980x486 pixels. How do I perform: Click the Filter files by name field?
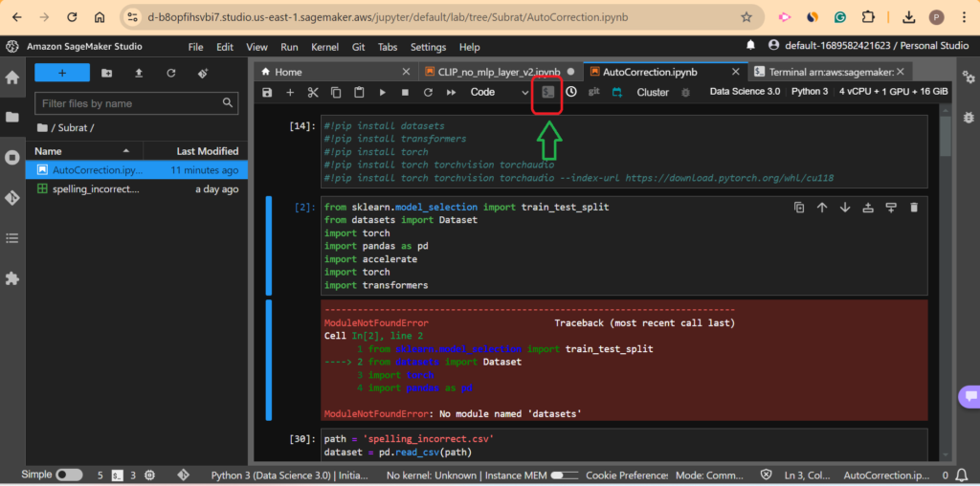129,103
